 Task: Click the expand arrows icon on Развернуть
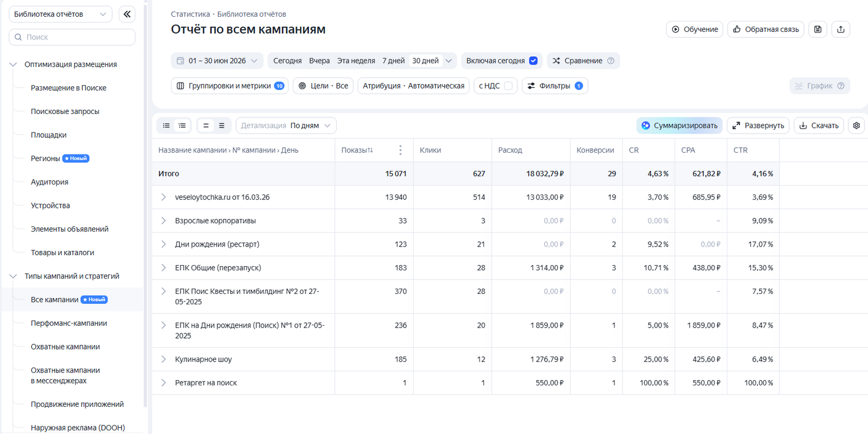[737, 126]
